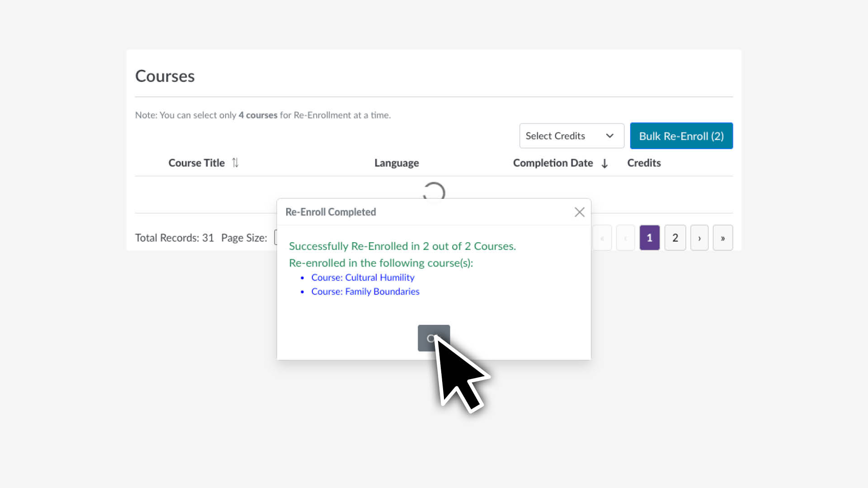Switch to page 2 of the course list
This screenshot has height=488, width=868.
(x=675, y=238)
